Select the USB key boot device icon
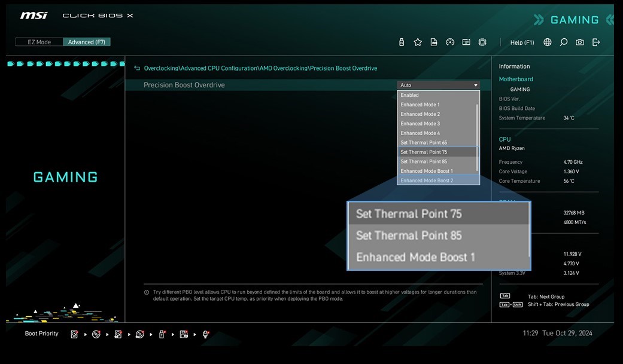623x364 pixels. pyautogui.click(x=162, y=334)
